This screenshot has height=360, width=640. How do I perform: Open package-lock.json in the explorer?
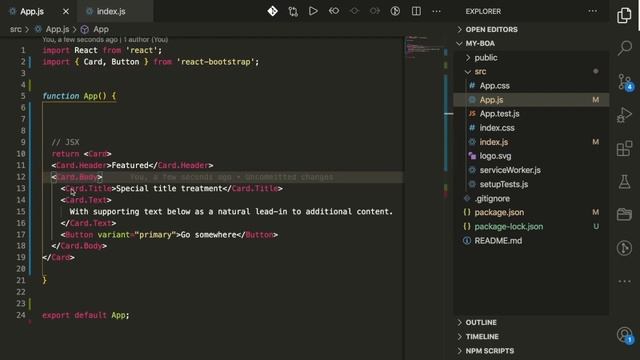509,227
